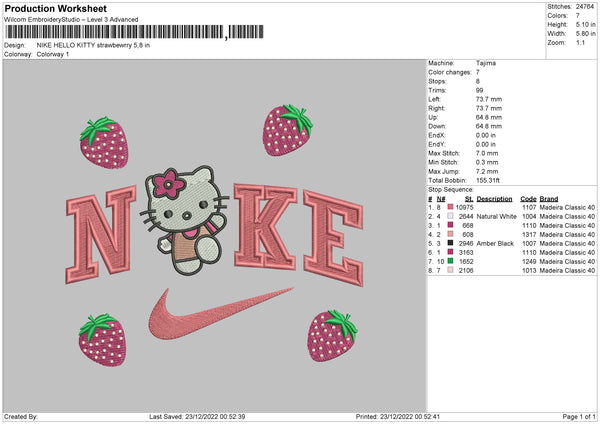Click 'Madeira Classic 40' in the 1013 row
600x424 pixels.
click(567, 270)
